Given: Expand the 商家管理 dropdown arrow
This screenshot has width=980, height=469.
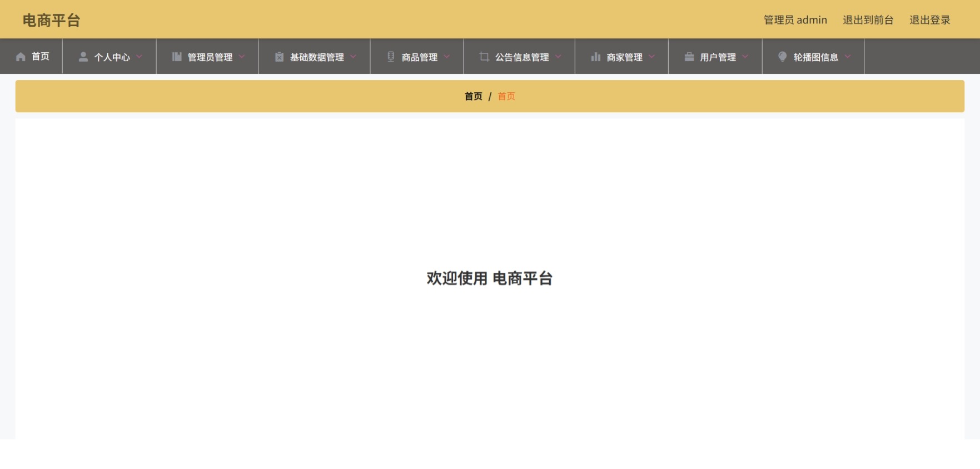Looking at the screenshot, I should 651,57.
